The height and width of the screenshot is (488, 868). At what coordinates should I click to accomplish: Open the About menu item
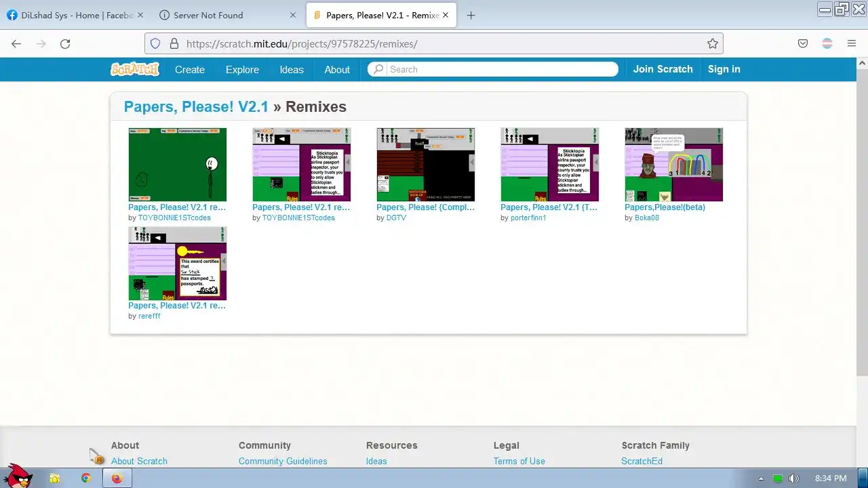coord(337,69)
